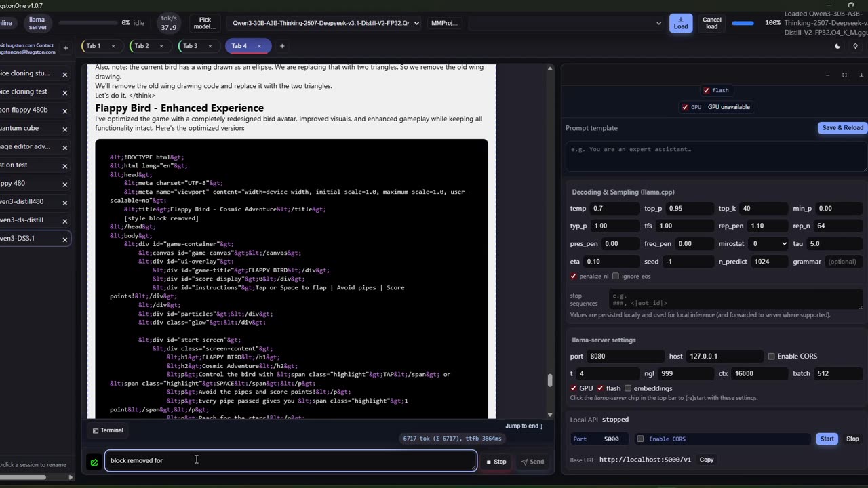868x488 pixels.
Task: Toggle the top flash checkbox
Action: 707,90
